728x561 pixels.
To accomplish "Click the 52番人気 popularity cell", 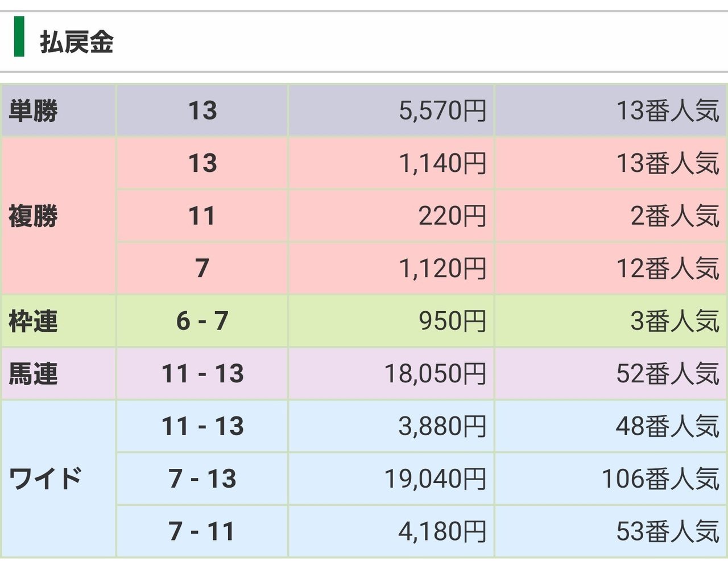I will [x=668, y=374].
